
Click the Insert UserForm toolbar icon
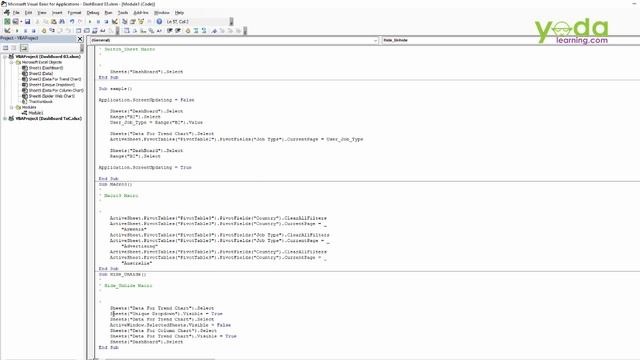15,21
